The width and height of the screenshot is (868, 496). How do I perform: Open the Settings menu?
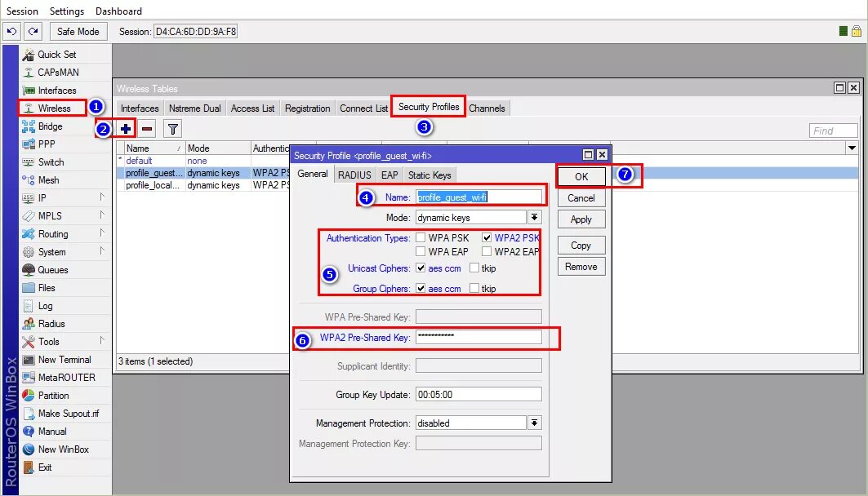pos(67,11)
